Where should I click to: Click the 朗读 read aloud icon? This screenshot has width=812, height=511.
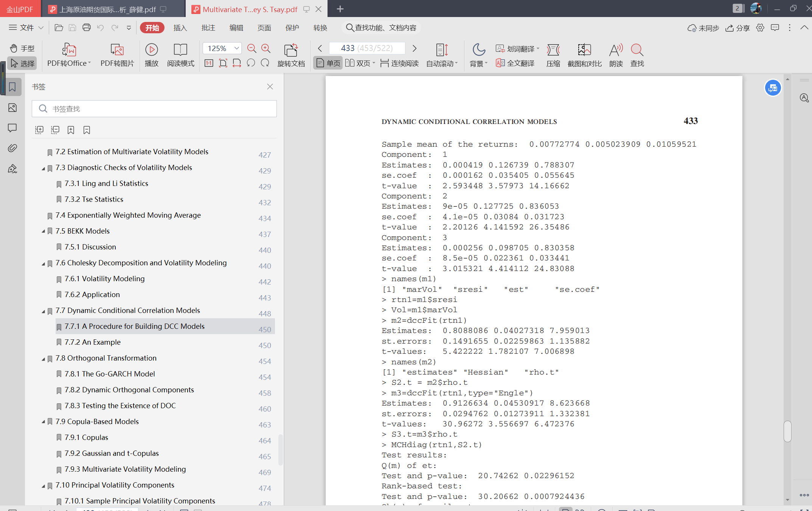click(616, 50)
